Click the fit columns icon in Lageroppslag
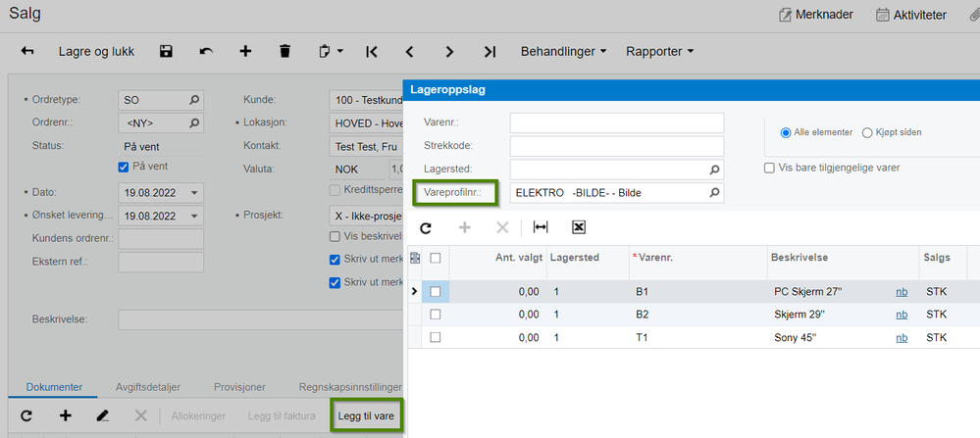Screen dimensions: 980x438 coord(541,227)
